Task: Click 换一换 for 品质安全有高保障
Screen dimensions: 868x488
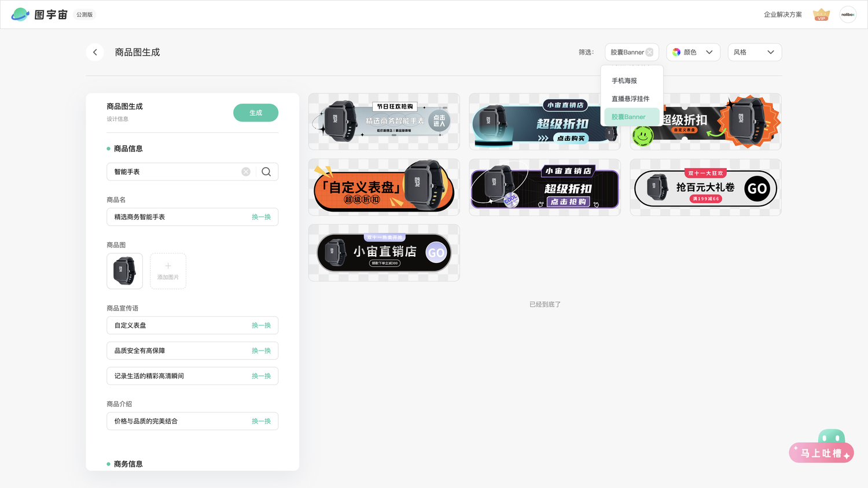Action: (261, 351)
